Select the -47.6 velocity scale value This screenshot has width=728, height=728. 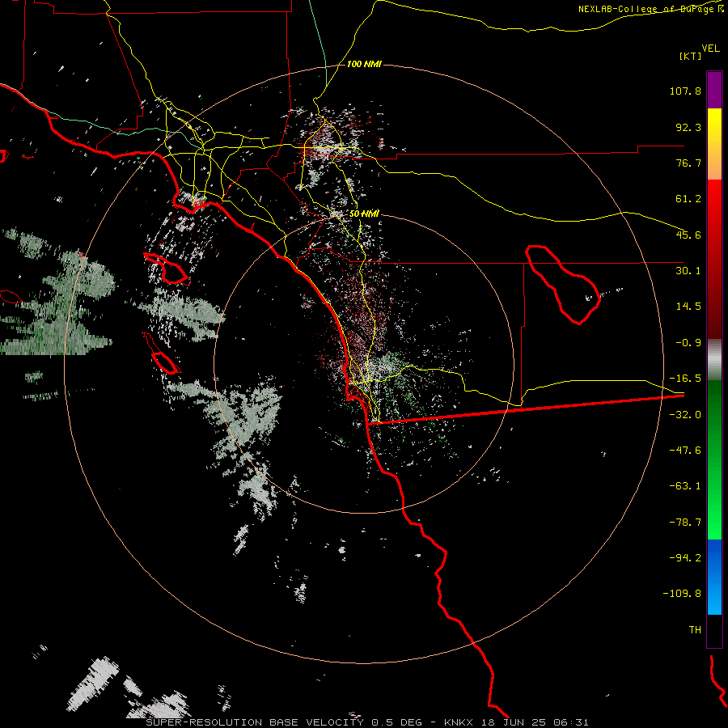685,451
